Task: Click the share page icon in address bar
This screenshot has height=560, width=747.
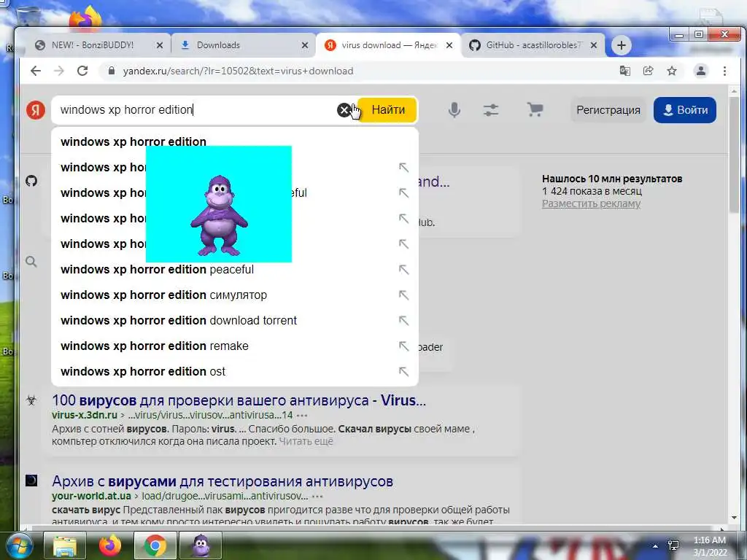Action: click(648, 71)
